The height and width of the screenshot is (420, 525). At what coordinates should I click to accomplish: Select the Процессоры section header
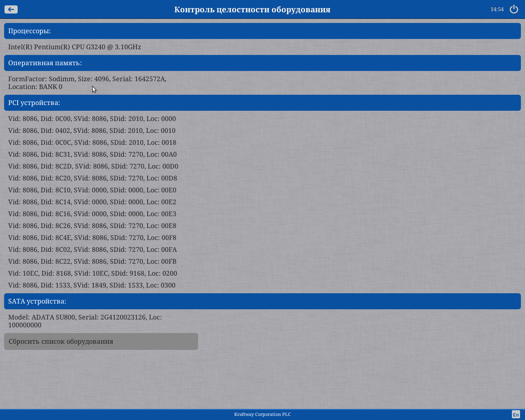pyautogui.click(x=262, y=31)
